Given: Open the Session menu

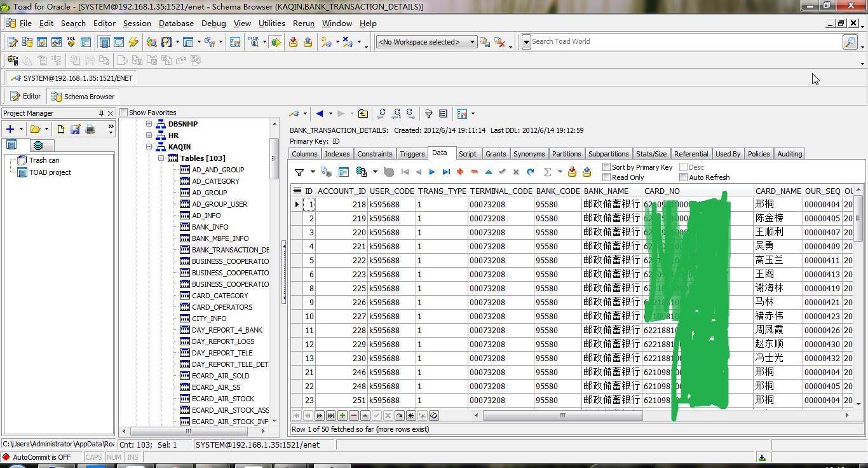Looking at the screenshot, I should coord(137,24).
